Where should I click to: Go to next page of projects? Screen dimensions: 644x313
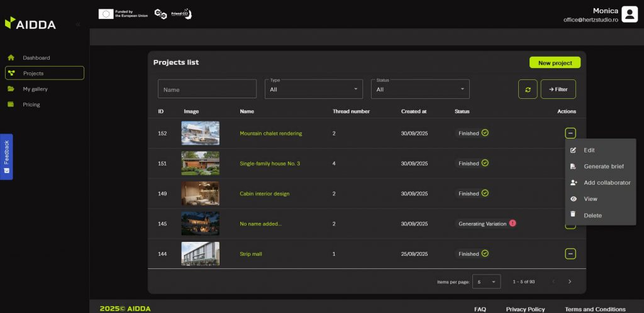click(570, 282)
